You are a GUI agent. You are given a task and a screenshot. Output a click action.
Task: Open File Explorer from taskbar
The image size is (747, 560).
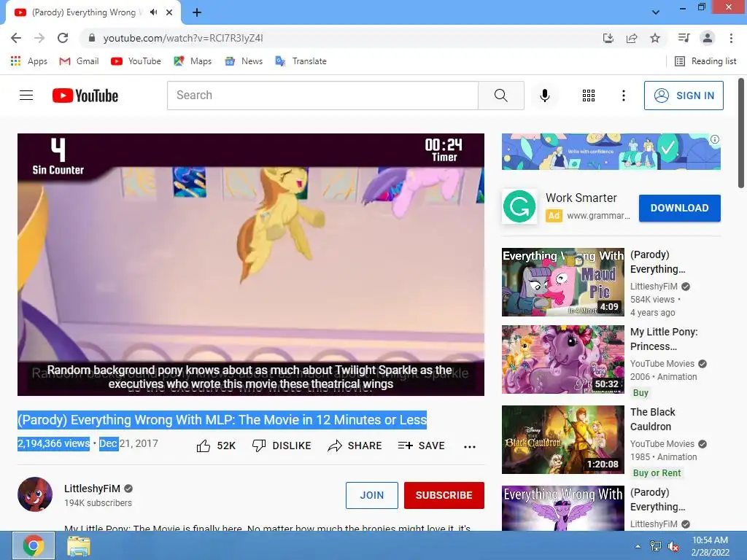[79, 545]
